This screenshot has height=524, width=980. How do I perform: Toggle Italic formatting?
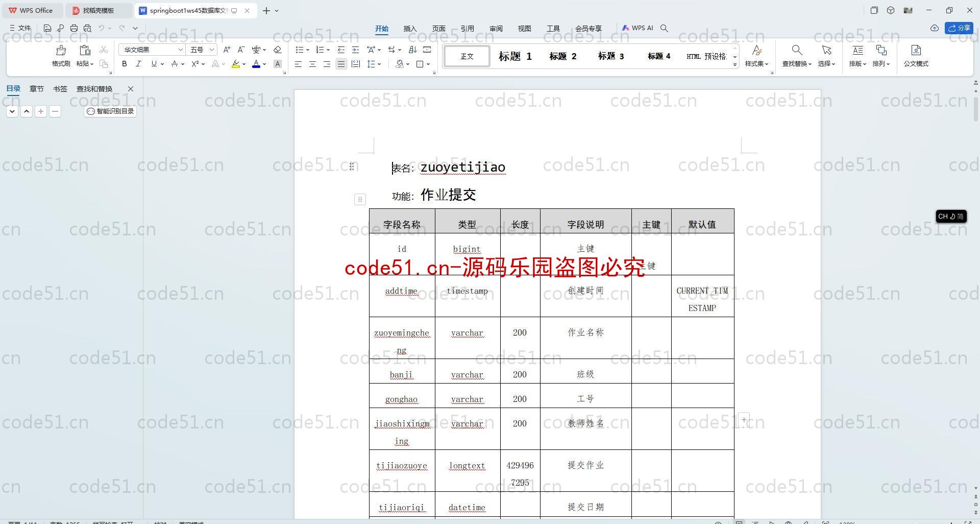click(x=138, y=64)
